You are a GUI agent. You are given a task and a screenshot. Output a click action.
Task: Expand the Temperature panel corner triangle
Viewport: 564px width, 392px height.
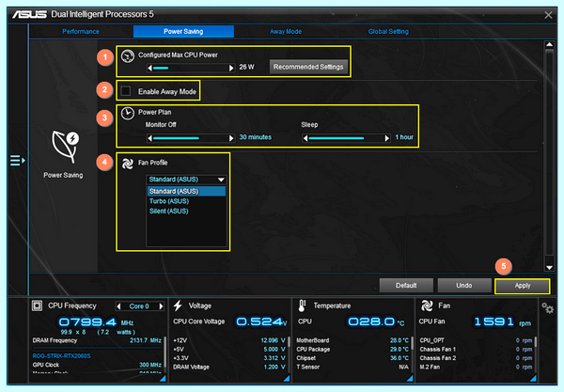(x=410, y=378)
